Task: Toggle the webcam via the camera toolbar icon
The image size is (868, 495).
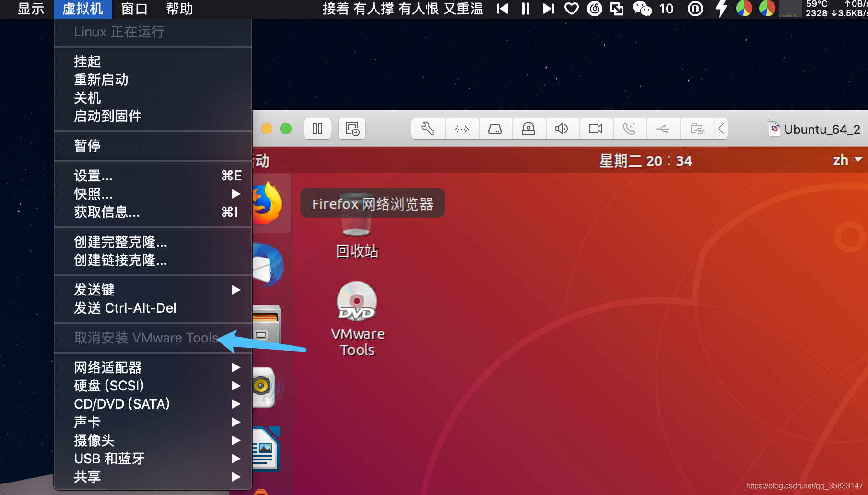Action: click(596, 129)
